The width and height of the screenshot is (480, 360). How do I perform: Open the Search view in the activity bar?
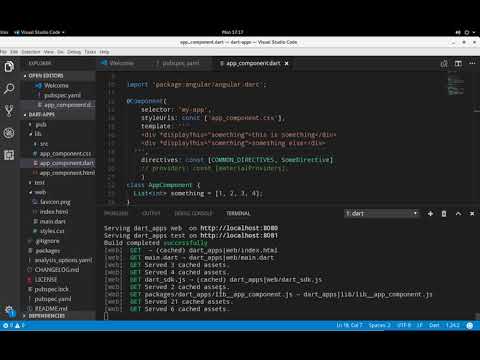[x=9, y=88]
